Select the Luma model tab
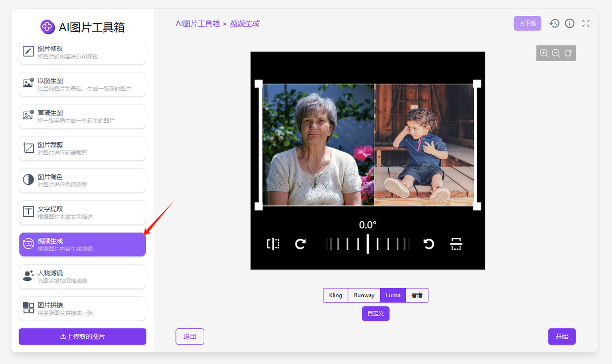612x364 pixels. [x=393, y=295]
